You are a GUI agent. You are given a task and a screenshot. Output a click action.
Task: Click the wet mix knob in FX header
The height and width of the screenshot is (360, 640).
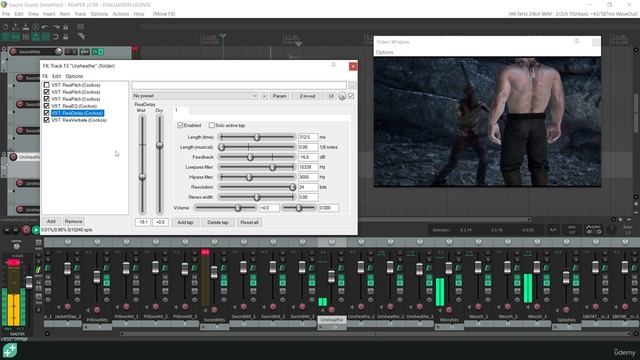point(342,96)
